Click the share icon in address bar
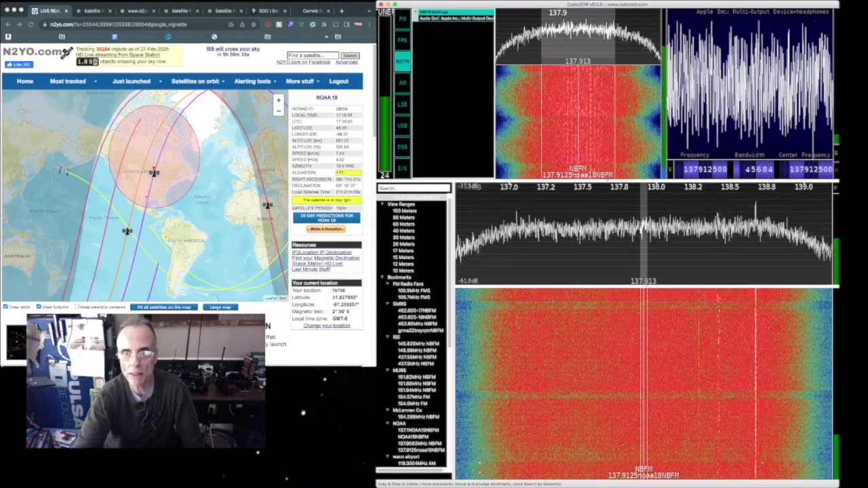 click(242, 24)
